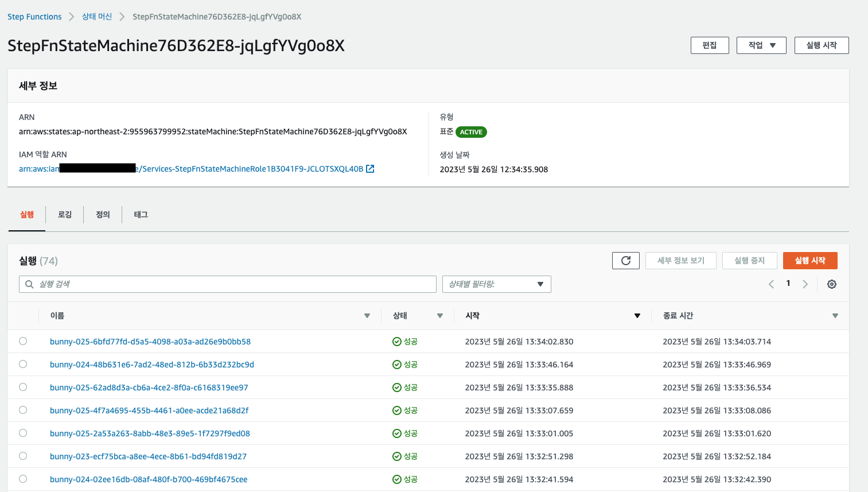Open execution bunny-024-48b631e6-7ad2-48ed link
This screenshot has height=492, width=868.
pos(152,365)
